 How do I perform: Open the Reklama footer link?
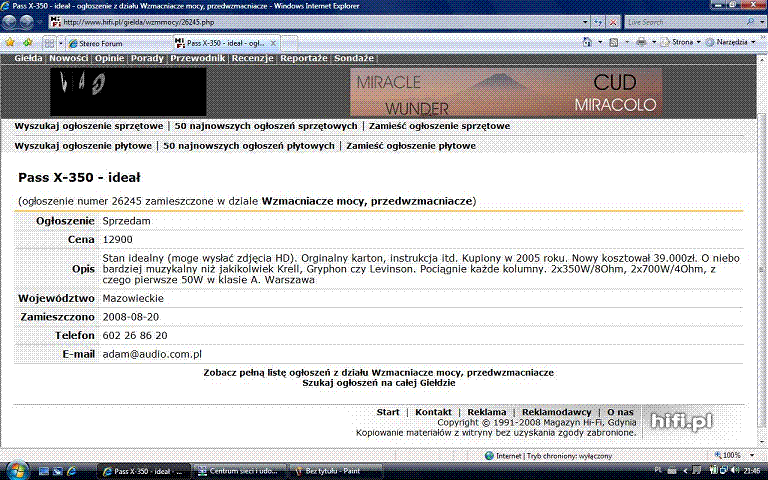click(x=487, y=412)
